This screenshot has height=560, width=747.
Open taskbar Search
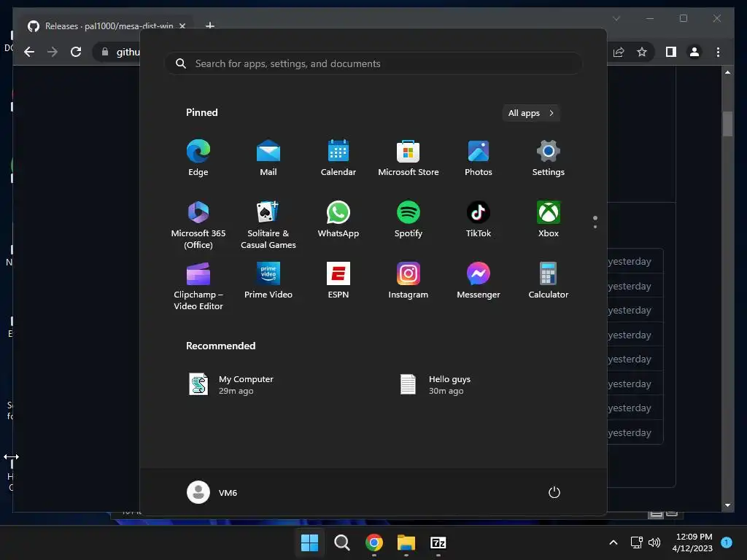click(341, 542)
